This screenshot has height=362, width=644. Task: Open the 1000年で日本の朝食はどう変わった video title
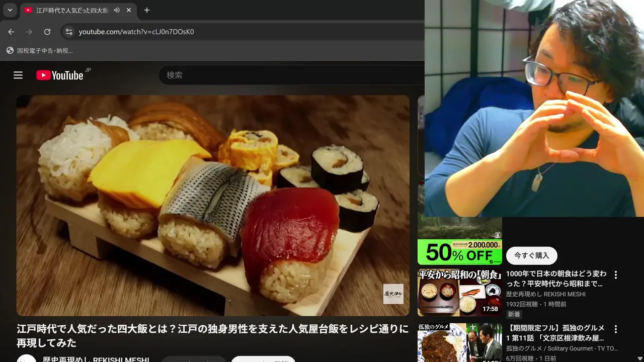[556, 279]
